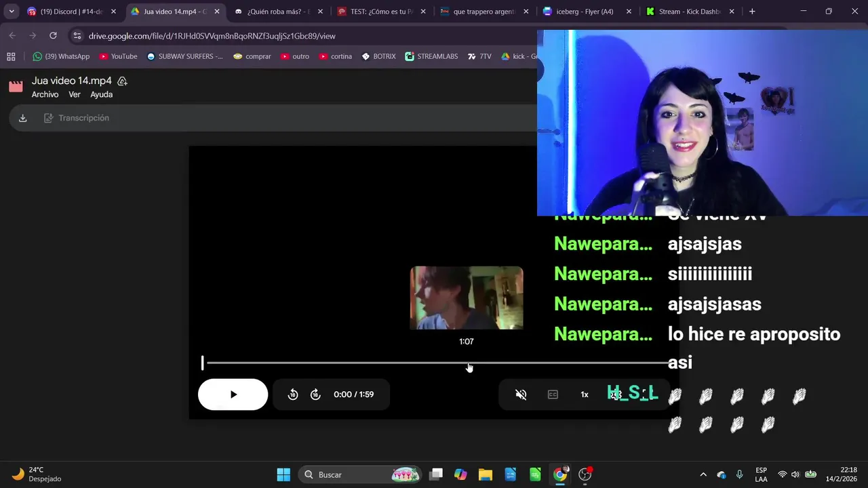Open the cortina bookmark

pyautogui.click(x=335, y=56)
